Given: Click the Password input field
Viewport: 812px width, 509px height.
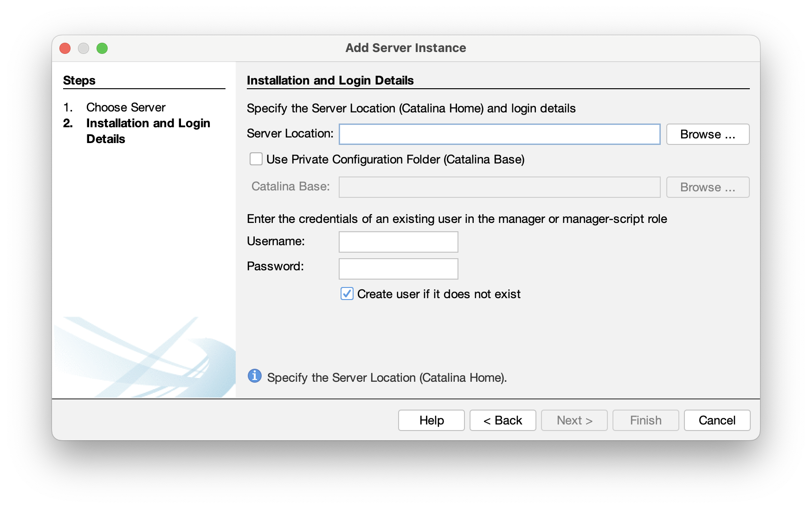Looking at the screenshot, I should pyautogui.click(x=398, y=268).
